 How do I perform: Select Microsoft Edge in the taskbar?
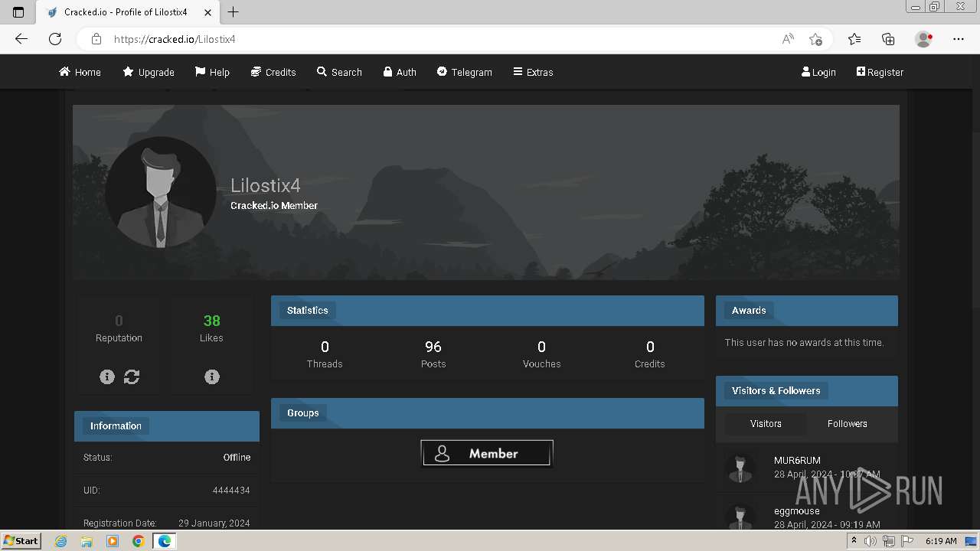164,541
